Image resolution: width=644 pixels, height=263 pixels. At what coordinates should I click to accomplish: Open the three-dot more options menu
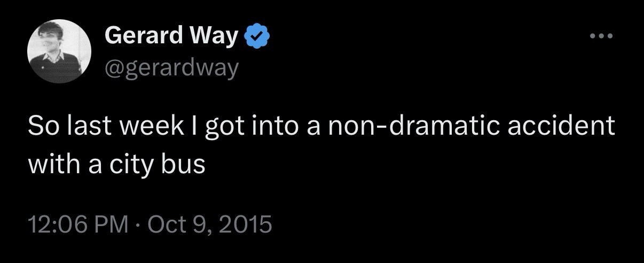602,37
